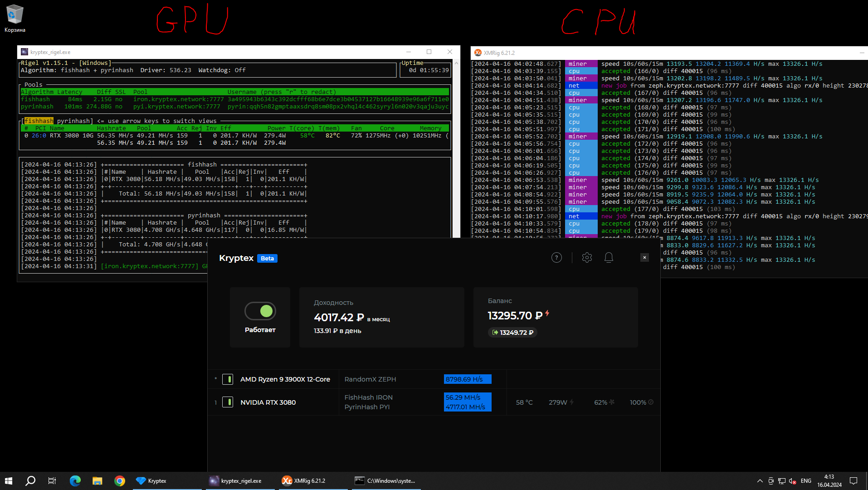
Task: Click the 13295.70 ₽ balance value
Action: (515, 316)
